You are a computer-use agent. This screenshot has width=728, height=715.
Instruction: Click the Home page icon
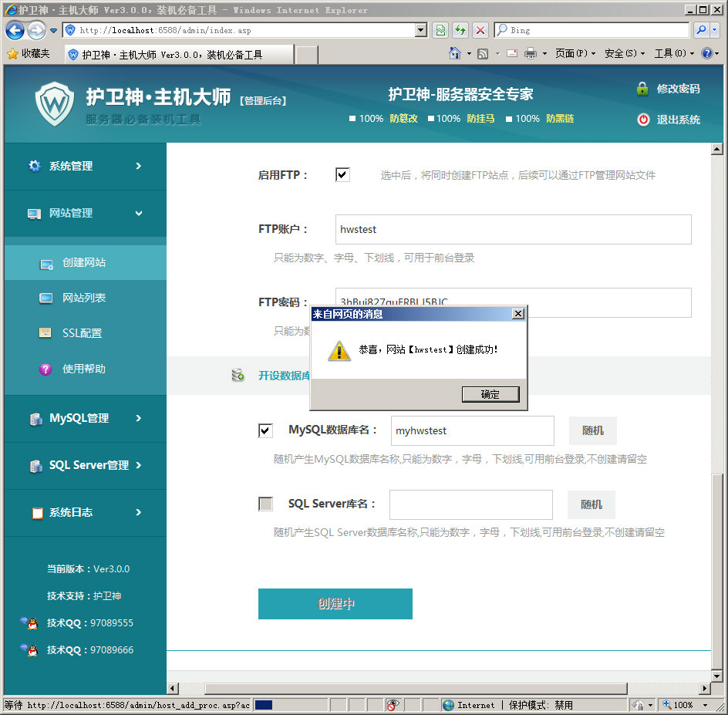point(455,54)
